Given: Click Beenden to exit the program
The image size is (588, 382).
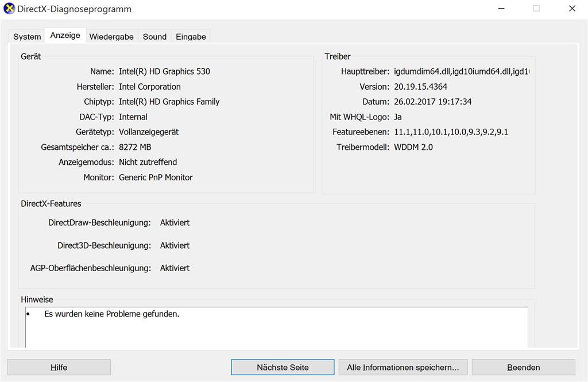Looking at the screenshot, I should (x=524, y=368).
